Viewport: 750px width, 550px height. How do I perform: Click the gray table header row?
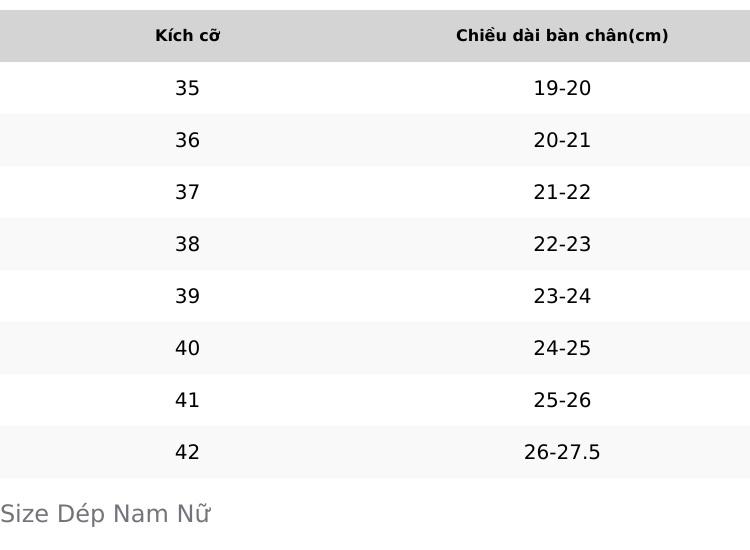point(375,36)
